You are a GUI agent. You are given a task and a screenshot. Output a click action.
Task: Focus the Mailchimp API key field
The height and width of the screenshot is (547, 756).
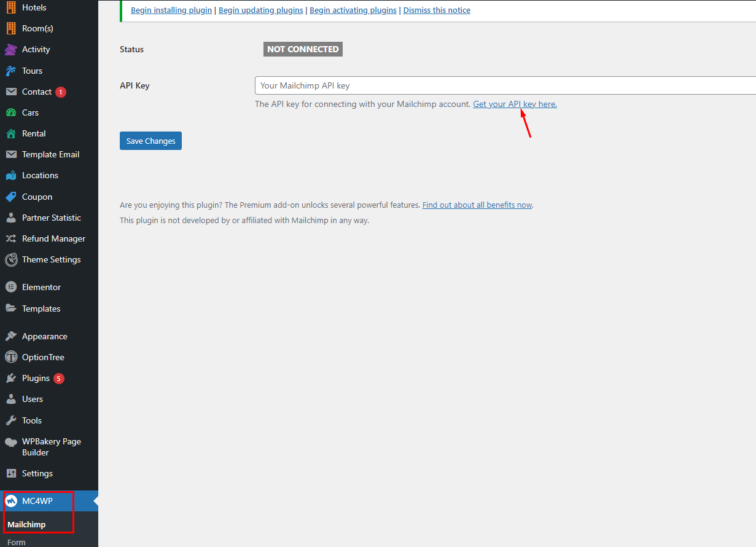505,85
